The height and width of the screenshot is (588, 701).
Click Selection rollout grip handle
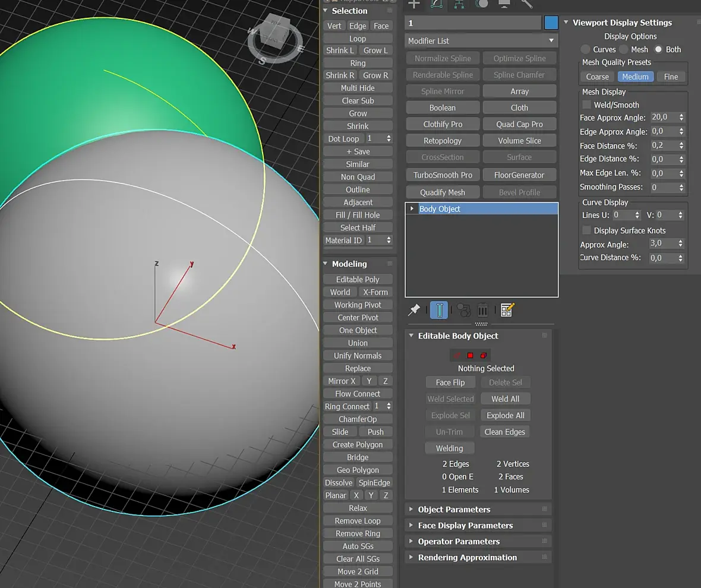389,10
